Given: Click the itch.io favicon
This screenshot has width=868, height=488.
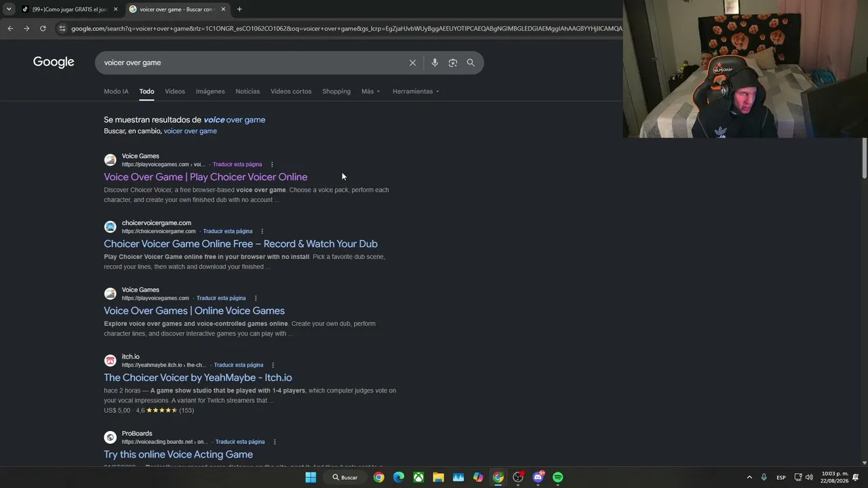Looking at the screenshot, I should click(x=110, y=361).
